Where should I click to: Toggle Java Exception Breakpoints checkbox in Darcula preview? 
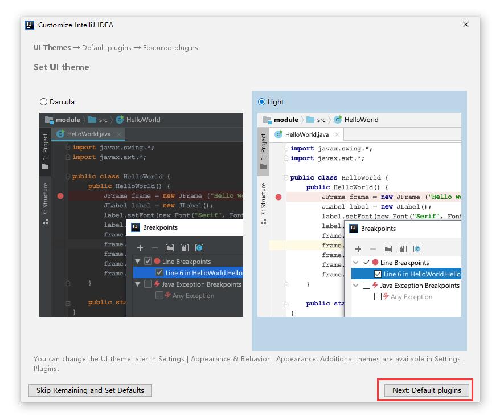148,284
